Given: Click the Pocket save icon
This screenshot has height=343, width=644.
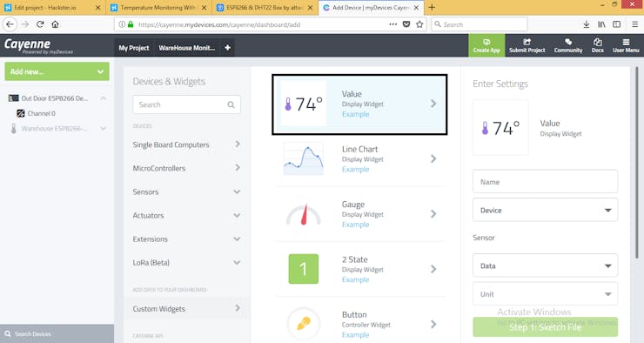Looking at the screenshot, I should (x=406, y=24).
